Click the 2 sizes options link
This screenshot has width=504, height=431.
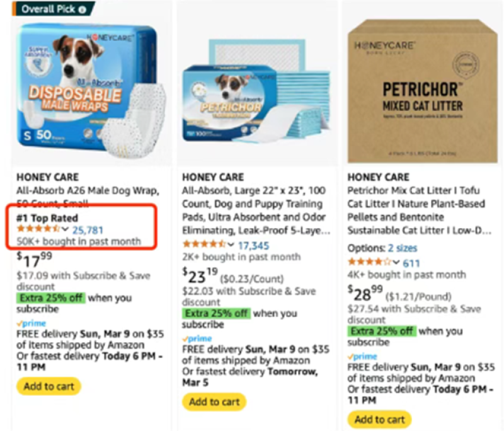point(402,248)
